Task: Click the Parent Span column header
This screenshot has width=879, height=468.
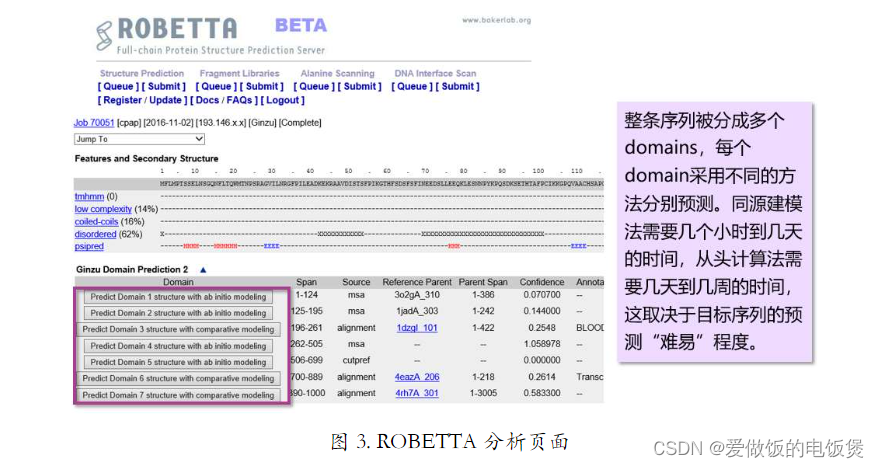Action: [483, 282]
